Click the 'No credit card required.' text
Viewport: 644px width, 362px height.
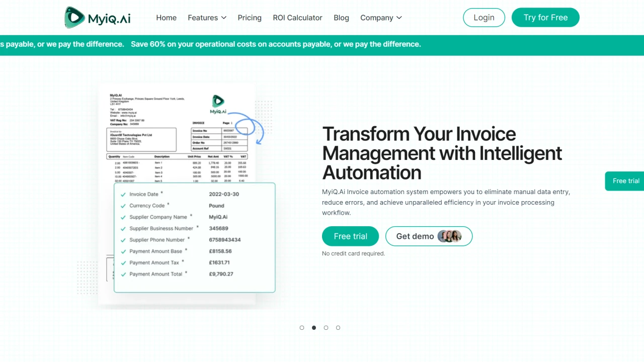[353, 253]
